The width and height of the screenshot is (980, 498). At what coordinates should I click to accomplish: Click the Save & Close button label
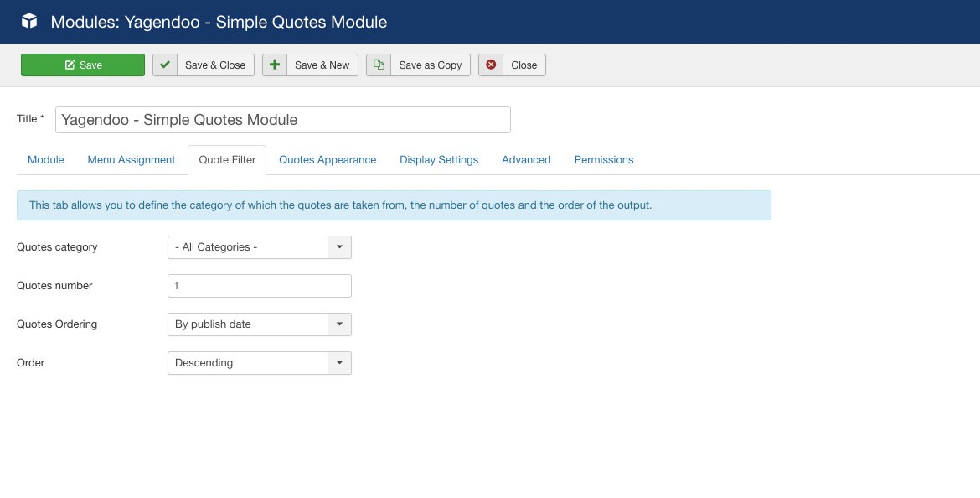(215, 65)
